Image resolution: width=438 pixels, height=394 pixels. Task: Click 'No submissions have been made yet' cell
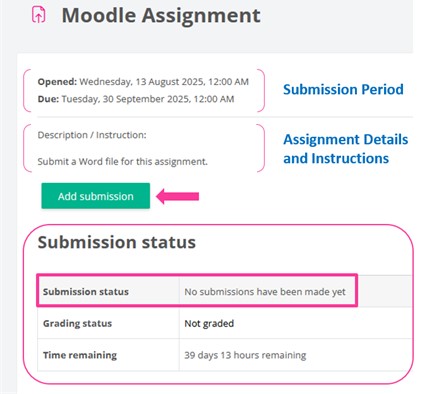click(x=265, y=292)
